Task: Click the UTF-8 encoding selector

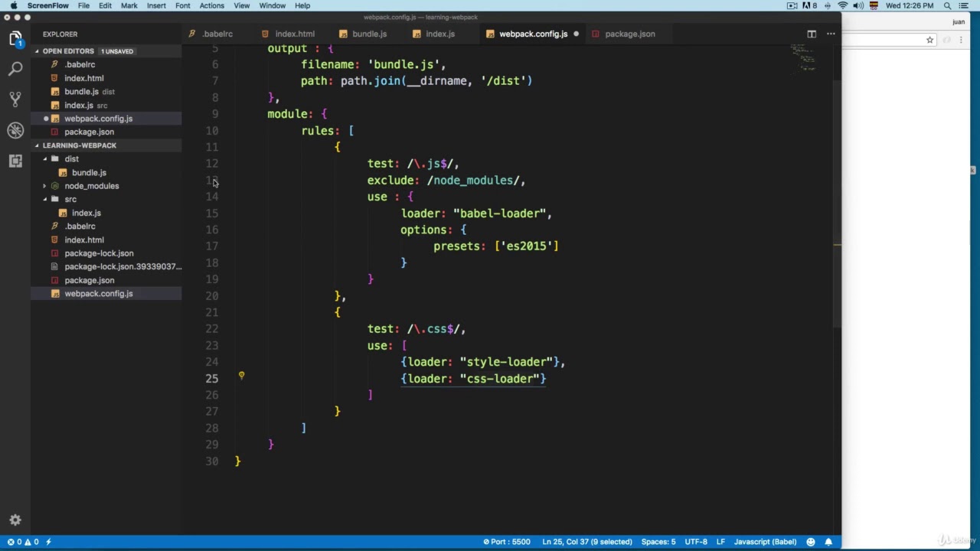Action: (696, 542)
